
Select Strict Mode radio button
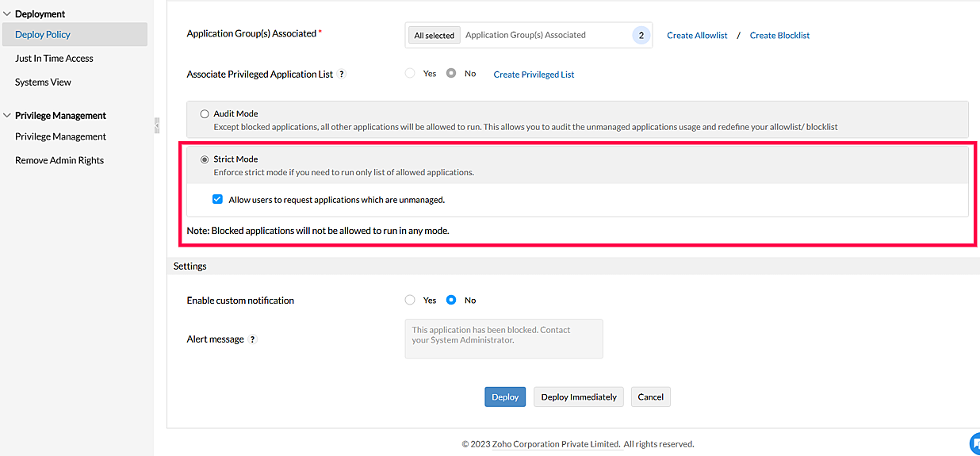click(x=205, y=159)
